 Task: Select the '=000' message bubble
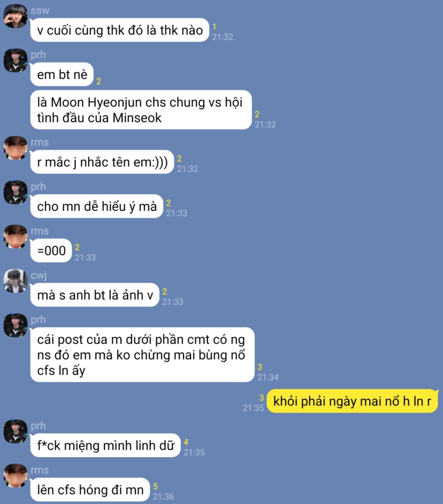(51, 250)
